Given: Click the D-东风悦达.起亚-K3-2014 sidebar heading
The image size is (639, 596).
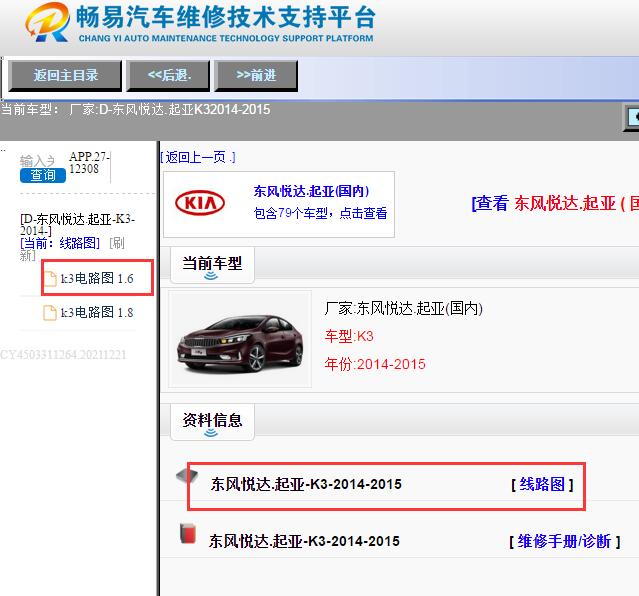Looking at the screenshot, I should [x=77, y=225].
